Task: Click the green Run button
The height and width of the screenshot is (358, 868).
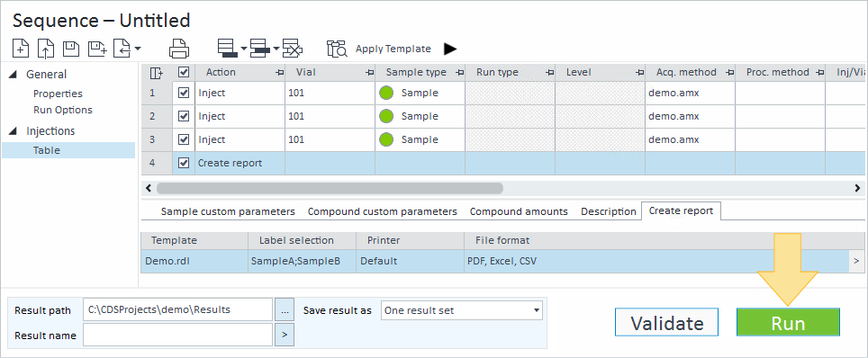Action: (x=788, y=322)
